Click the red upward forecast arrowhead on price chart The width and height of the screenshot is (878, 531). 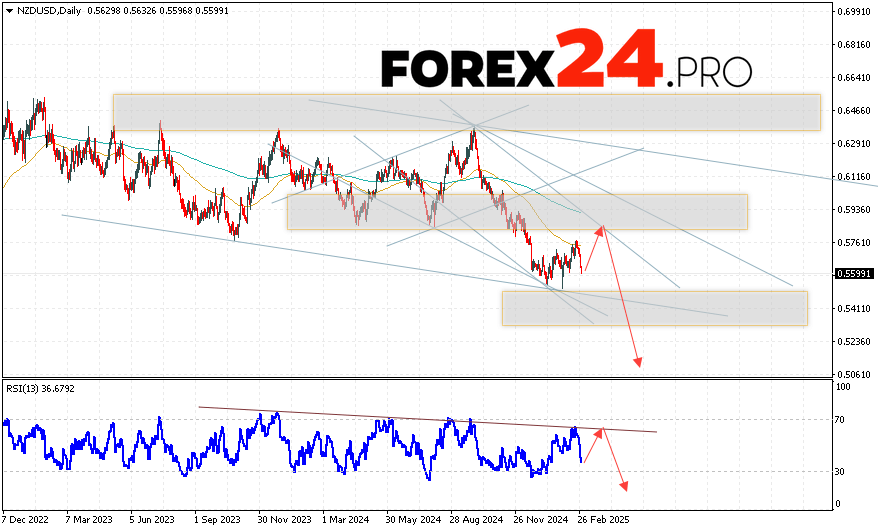[x=602, y=229]
